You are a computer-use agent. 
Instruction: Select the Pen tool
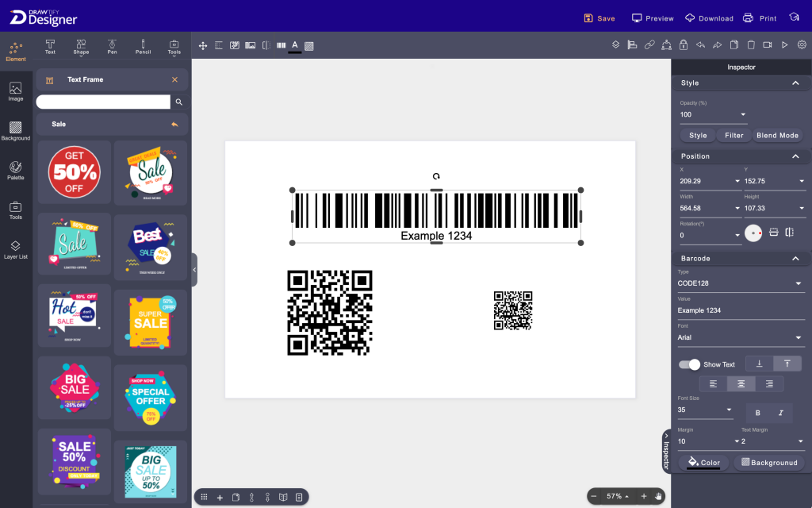(112, 45)
